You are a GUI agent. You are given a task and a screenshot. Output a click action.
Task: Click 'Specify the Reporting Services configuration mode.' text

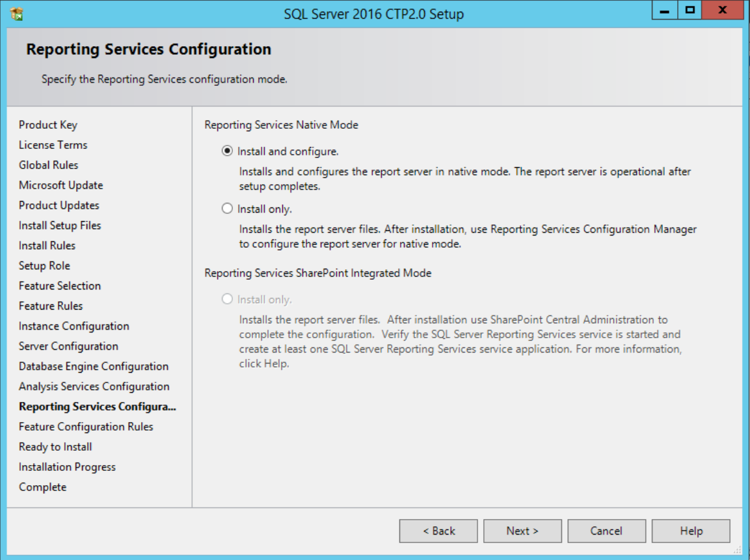coord(164,79)
